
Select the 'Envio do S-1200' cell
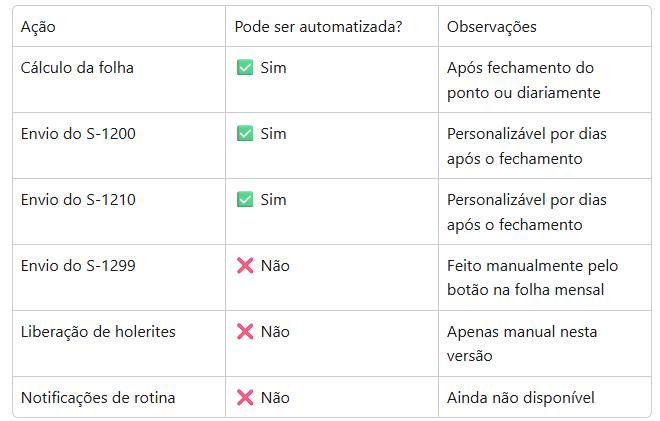pos(78,134)
